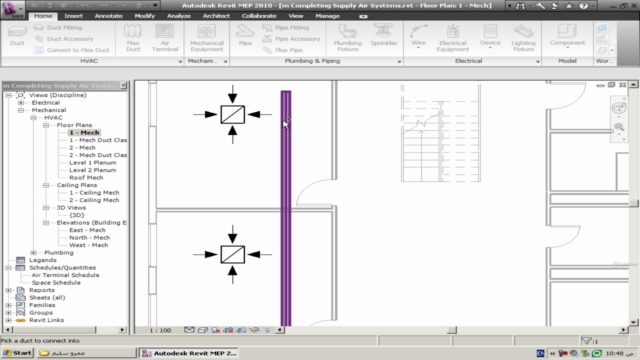Screen dimensions: 640x360
Task: Activate the Flex Duct tool
Action: (x=133, y=38)
